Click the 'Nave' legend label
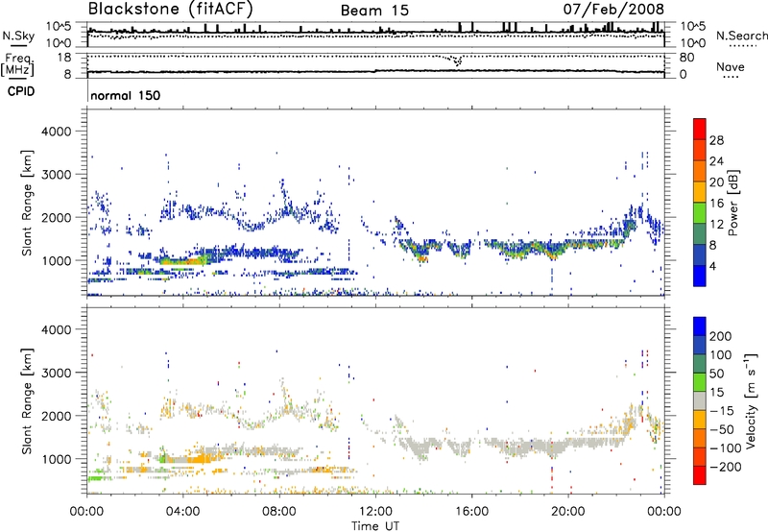 pos(731,67)
